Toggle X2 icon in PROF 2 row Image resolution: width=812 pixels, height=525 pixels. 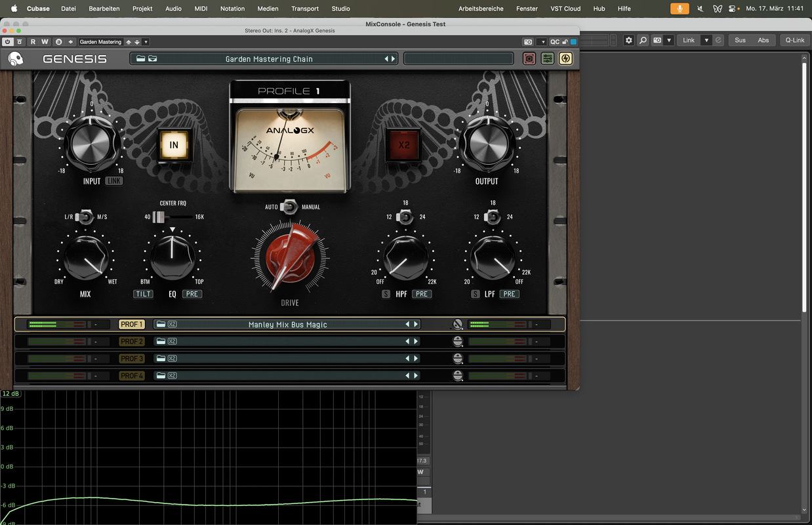(173, 341)
